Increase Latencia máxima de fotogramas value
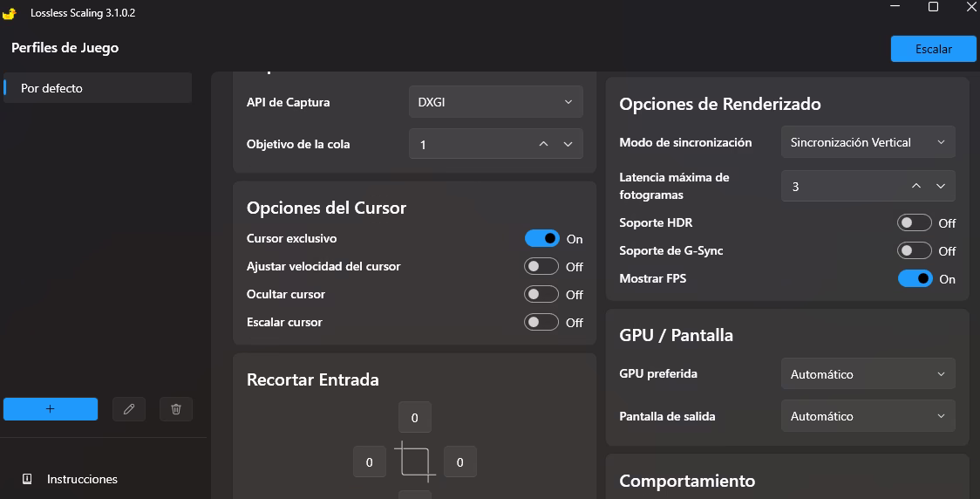Image resolution: width=980 pixels, height=499 pixels. (x=916, y=187)
